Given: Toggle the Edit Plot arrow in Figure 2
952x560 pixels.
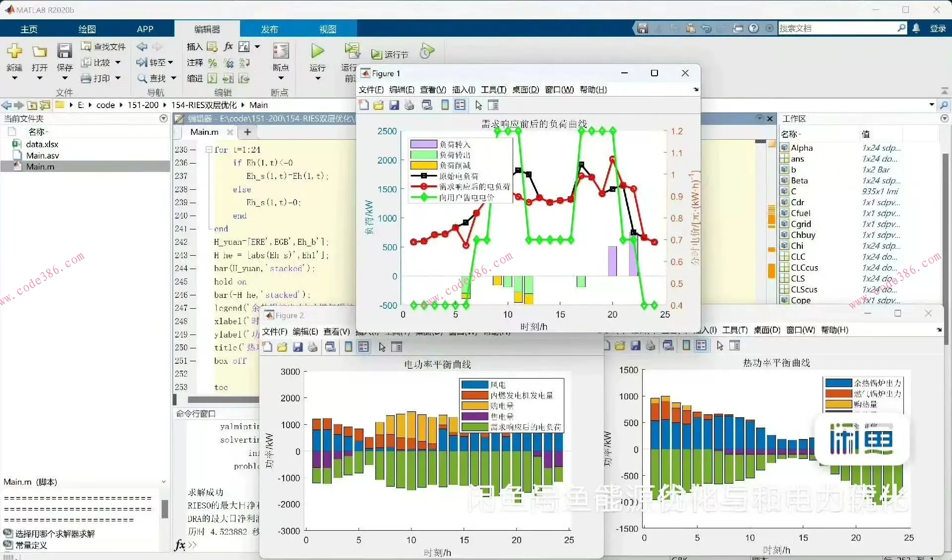Looking at the screenshot, I should [382, 347].
